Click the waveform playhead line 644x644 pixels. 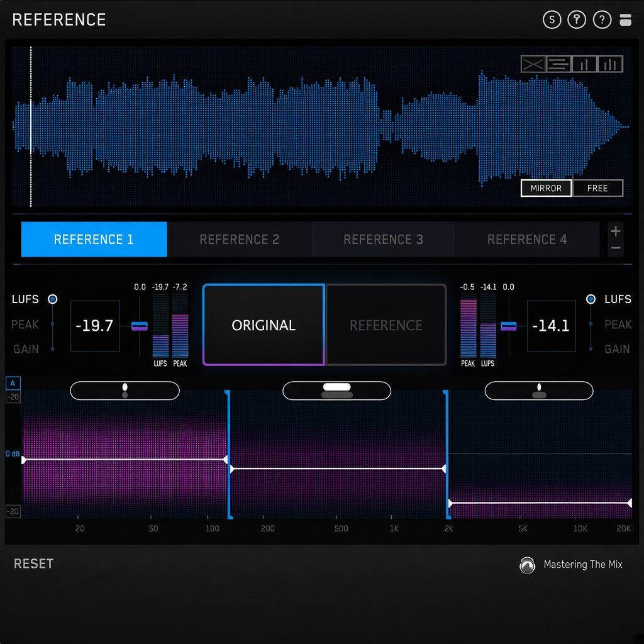[31, 126]
